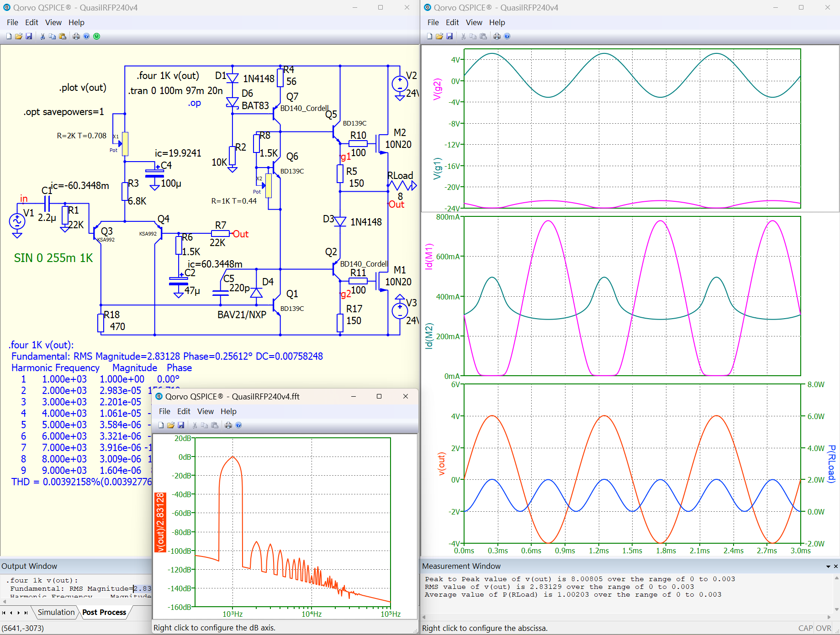Close the FFT plot window

click(x=406, y=396)
